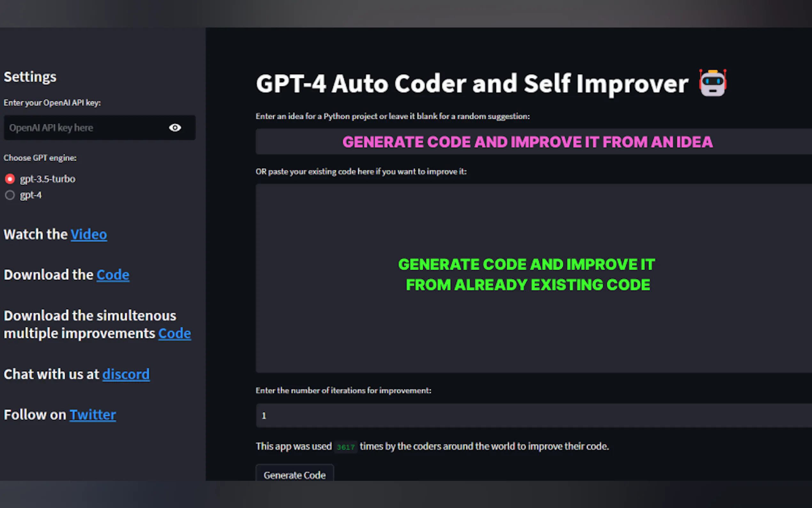Click the Choose GPT engine label
The image size is (812, 508).
click(40, 158)
